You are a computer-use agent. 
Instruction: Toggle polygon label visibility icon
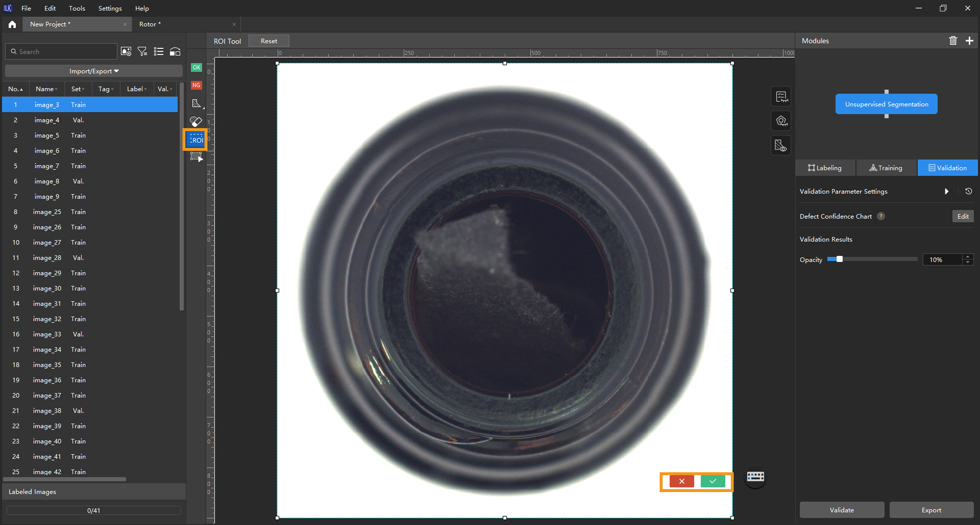click(781, 121)
